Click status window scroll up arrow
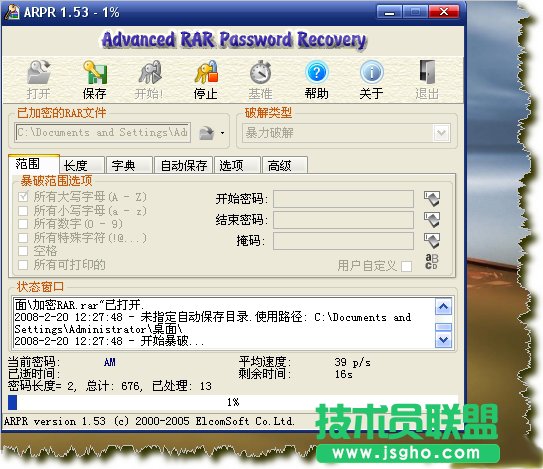The height and width of the screenshot is (469, 543). [x=443, y=307]
